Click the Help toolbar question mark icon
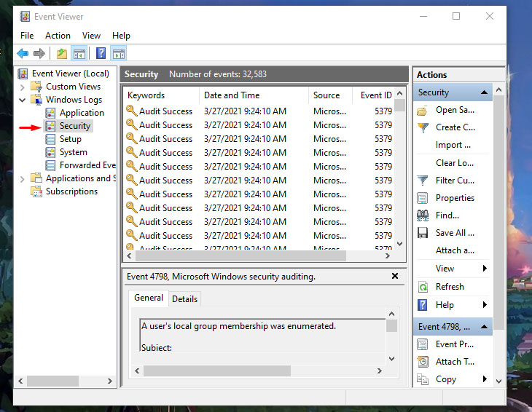The width and height of the screenshot is (532, 412). pyautogui.click(x=101, y=53)
